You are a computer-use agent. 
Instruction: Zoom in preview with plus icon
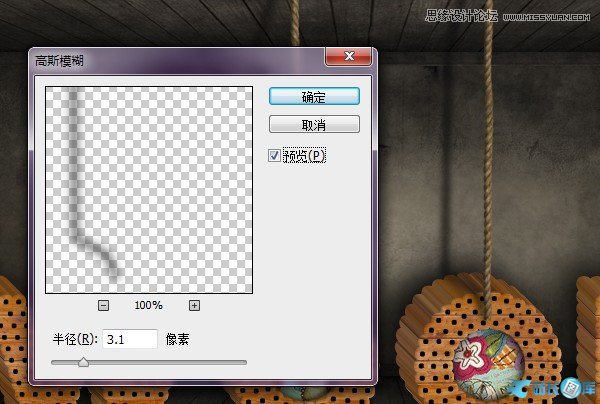[x=194, y=305]
